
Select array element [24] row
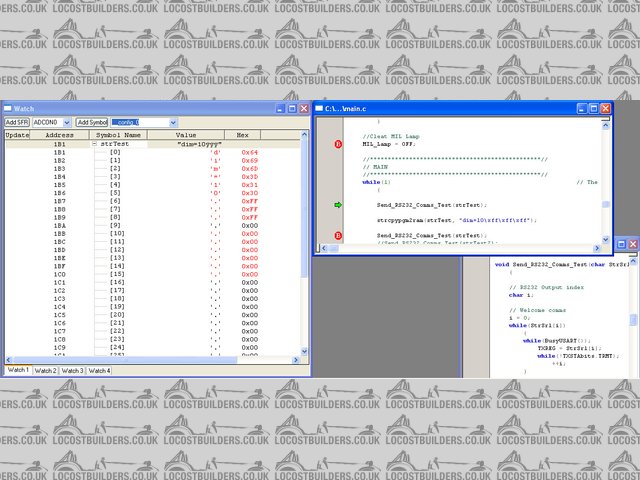point(153,348)
